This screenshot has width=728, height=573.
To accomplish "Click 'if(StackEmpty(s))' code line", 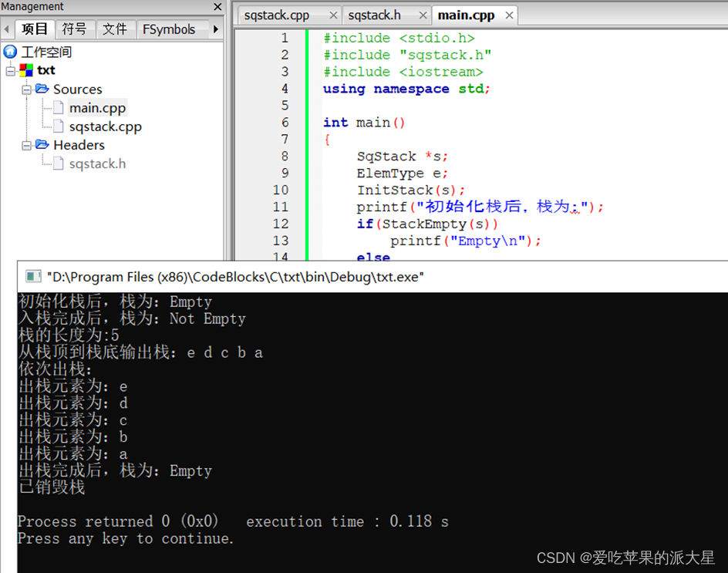I will pyautogui.click(x=427, y=224).
